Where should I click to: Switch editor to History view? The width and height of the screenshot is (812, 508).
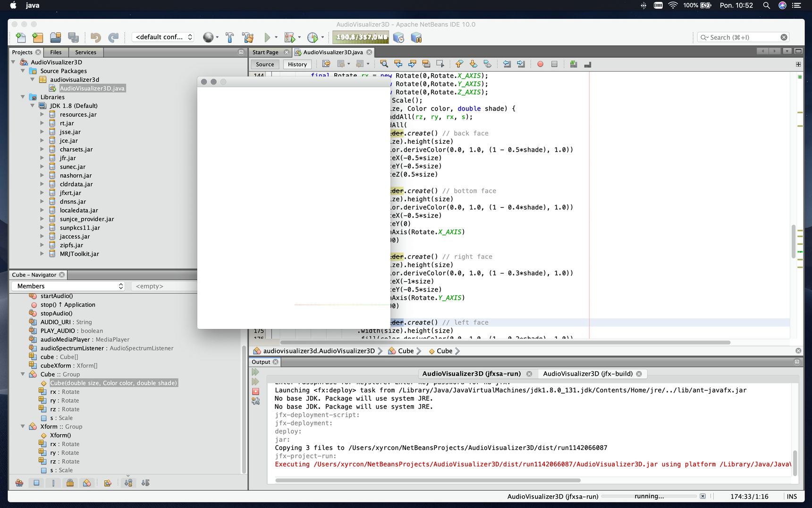pyautogui.click(x=297, y=64)
